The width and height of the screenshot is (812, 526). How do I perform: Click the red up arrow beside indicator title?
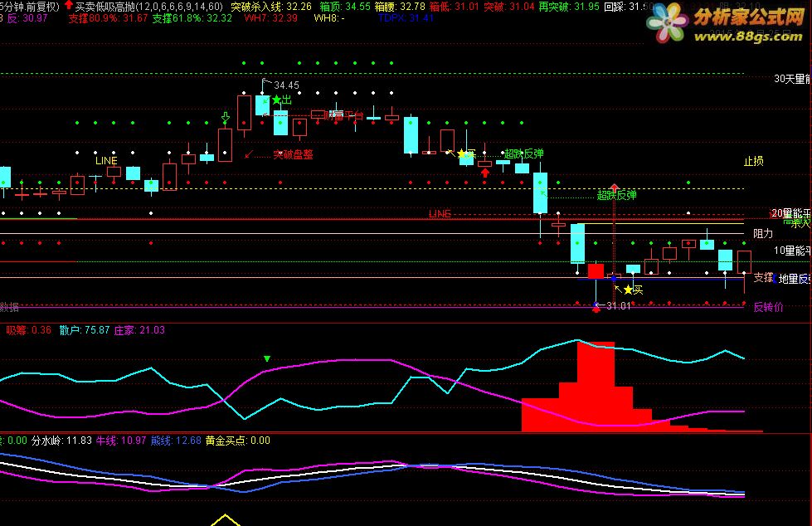[68, 5]
